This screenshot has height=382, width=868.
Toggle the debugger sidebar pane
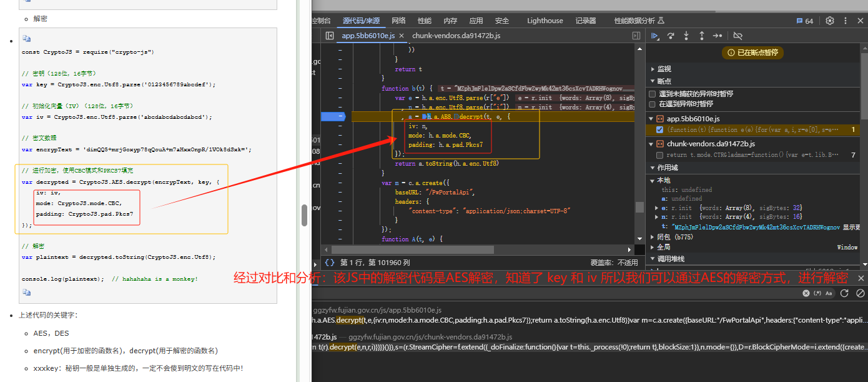(636, 36)
